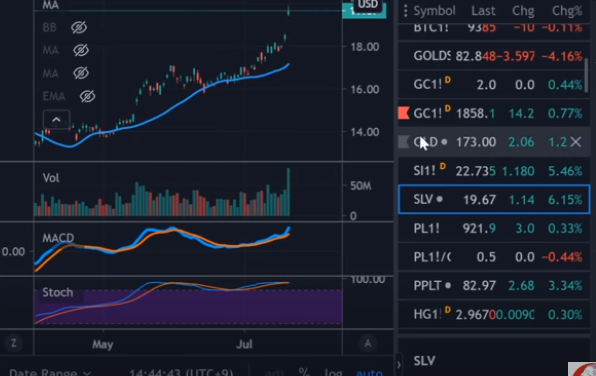Switch price axis to percent mode

(304, 372)
